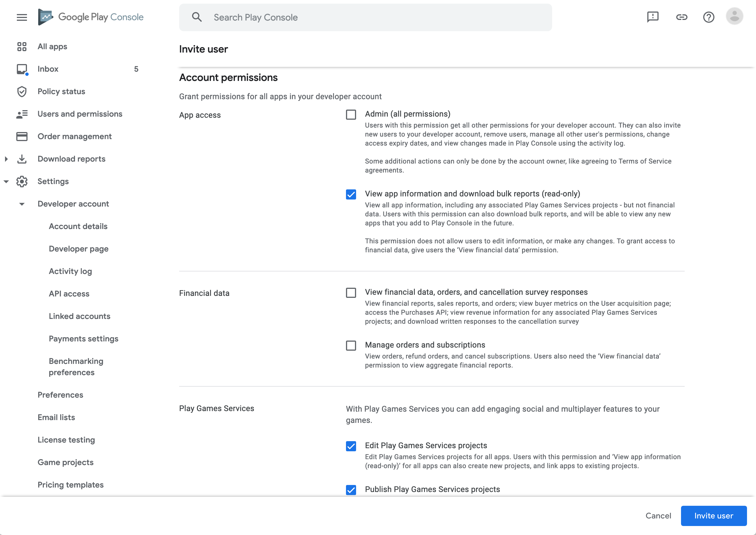The width and height of the screenshot is (756, 535).
Task: Cancel the user invitation
Action: coord(658,516)
